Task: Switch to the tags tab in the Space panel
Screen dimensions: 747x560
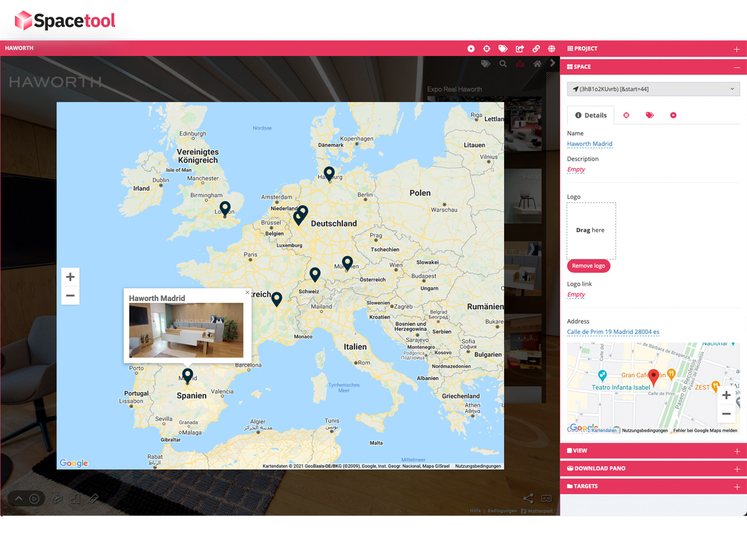Action: pyautogui.click(x=650, y=115)
